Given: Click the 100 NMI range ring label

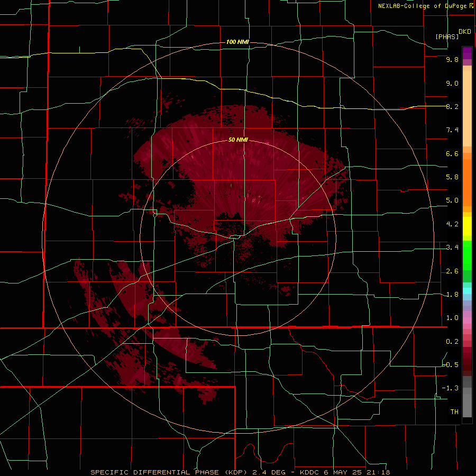Looking at the screenshot, I should click(x=237, y=42).
